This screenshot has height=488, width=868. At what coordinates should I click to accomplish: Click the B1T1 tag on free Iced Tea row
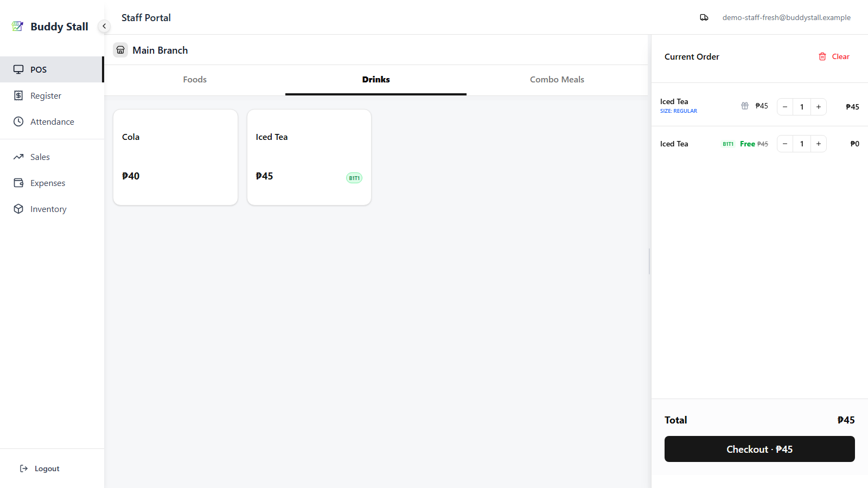coord(728,144)
